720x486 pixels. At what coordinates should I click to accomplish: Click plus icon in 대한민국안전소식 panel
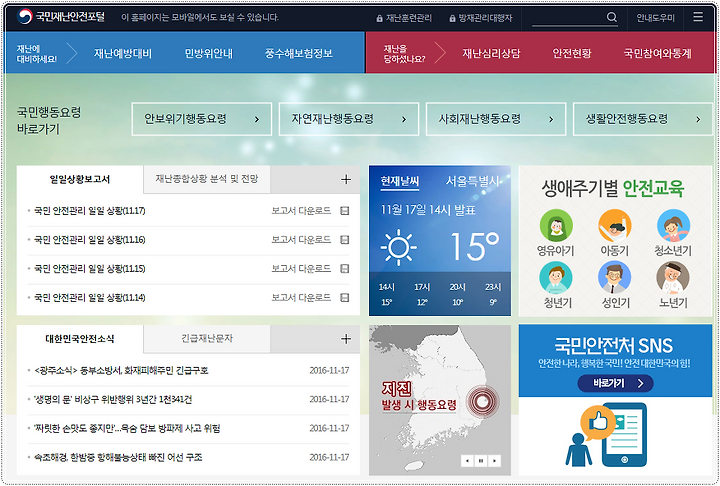pyautogui.click(x=346, y=339)
